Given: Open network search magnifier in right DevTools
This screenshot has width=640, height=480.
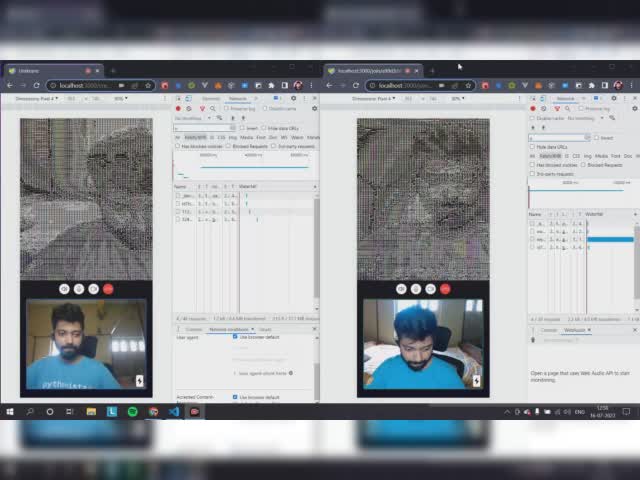Looking at the screenshot, I should click(x=567, y=109).
